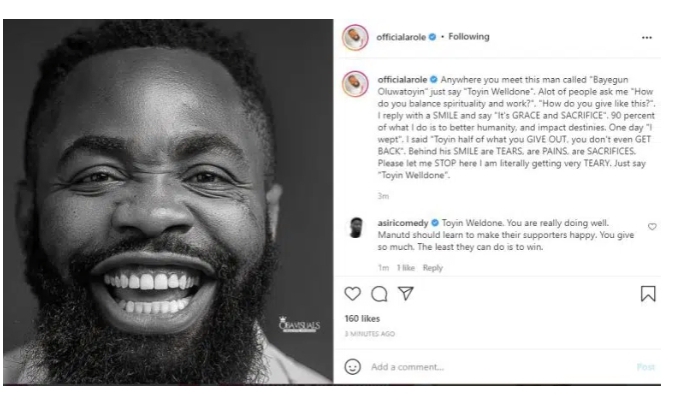Click officialarole header profile picture

pos(355,37)
